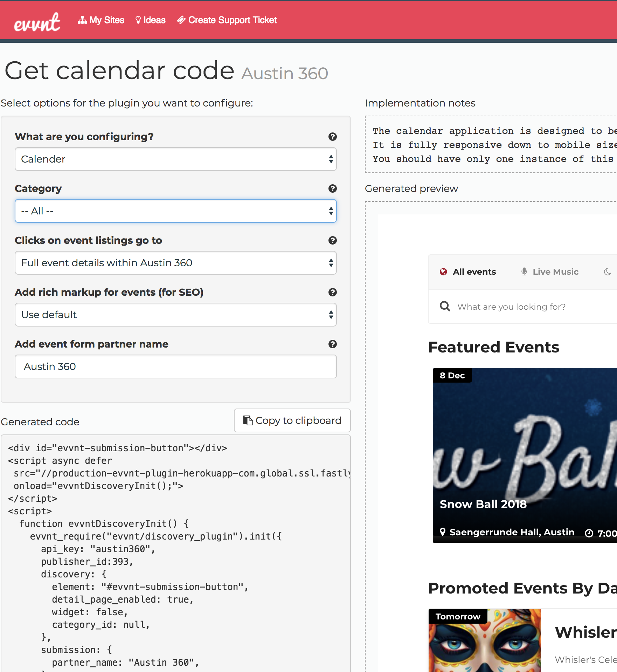Click the Featured Events heading
The image size is (617, 672).
(x=494, y=347)
